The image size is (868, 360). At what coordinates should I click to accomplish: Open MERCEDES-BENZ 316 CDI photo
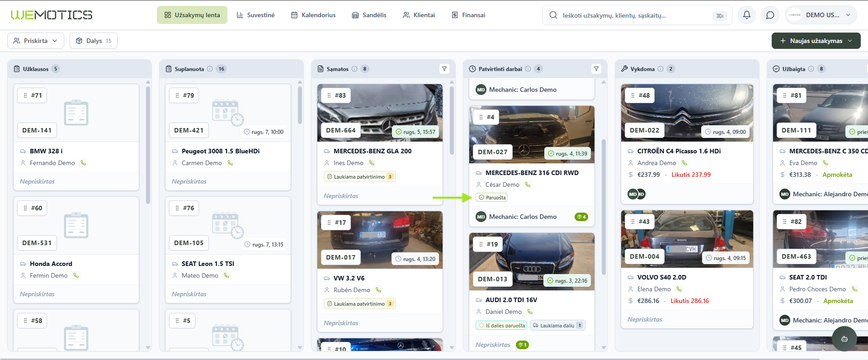click(532, 134)
